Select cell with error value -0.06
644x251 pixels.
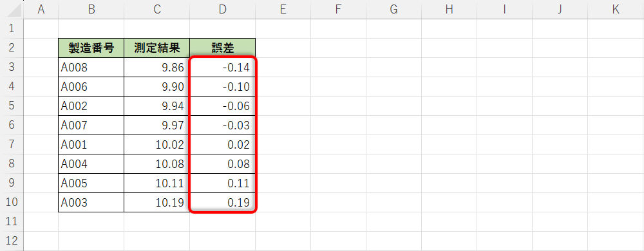223,106
